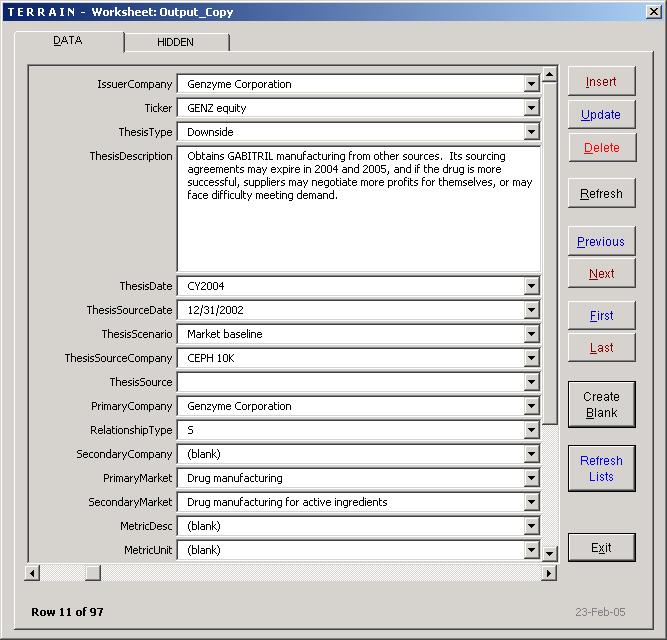Viewport: 667px width, 640px height.
Task: Go to the Previous record
Action: click(x=601, y=241)
